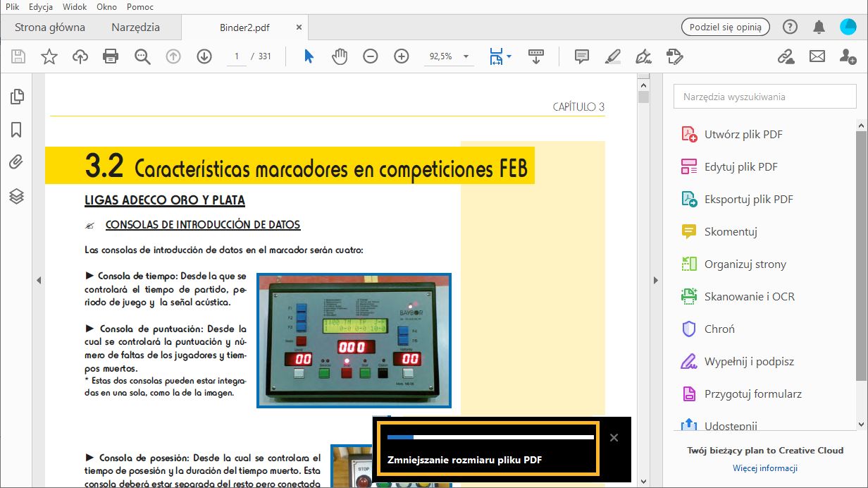Save the file with the floppy disk icon
Screen dimensions: 868x488
tap(18, 56)
